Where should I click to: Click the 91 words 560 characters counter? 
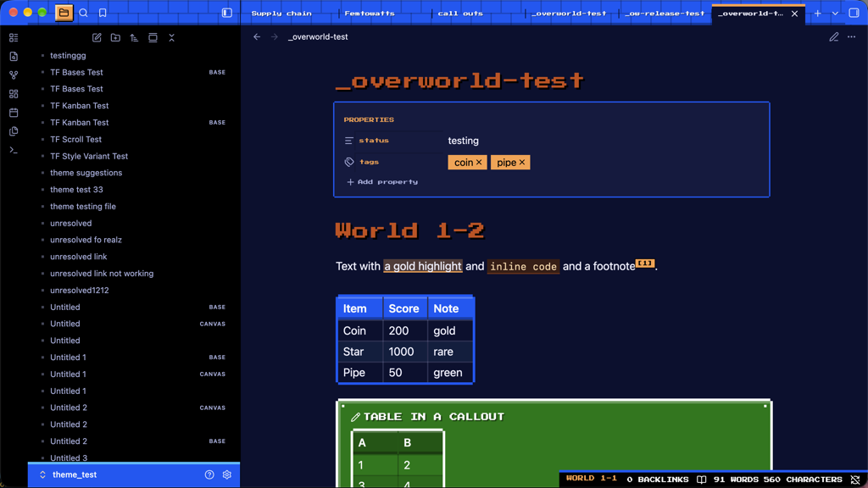coord(777,480)
